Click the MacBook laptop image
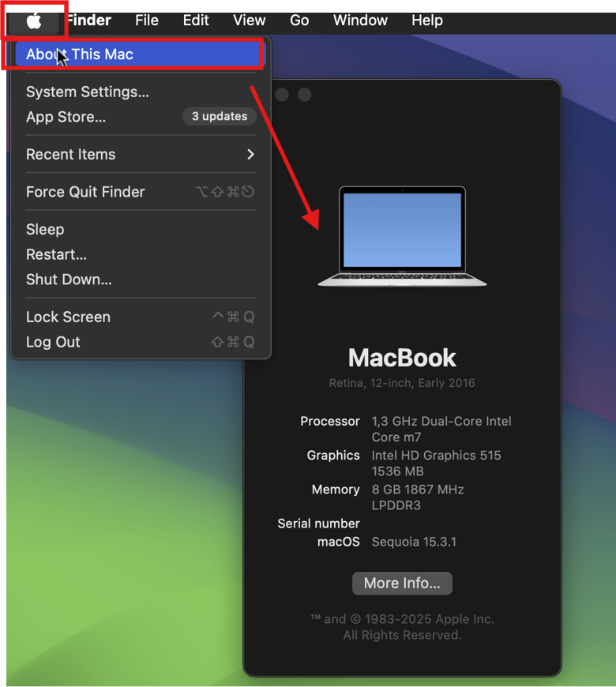This screenshot has width=616, height=687. click(402, 237)
